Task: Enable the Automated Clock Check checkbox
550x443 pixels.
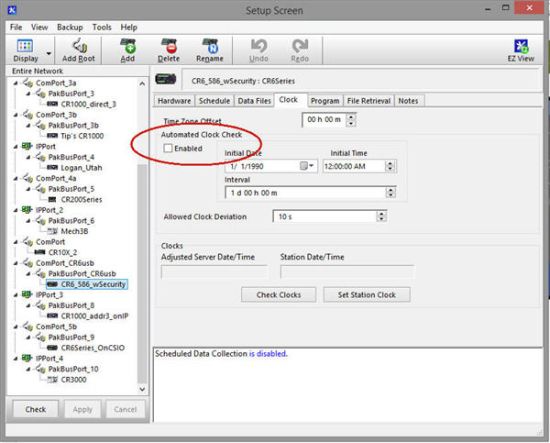Action: [x=168, y=148]
